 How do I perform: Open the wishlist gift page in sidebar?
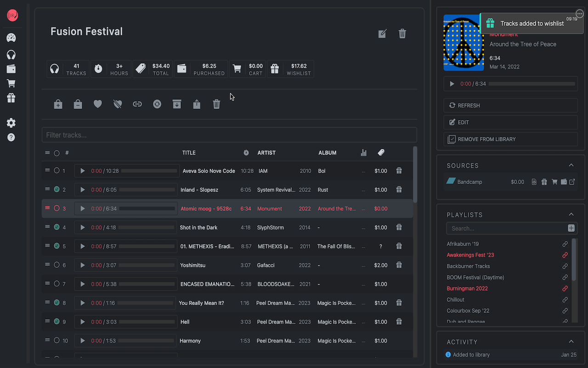click(x=11, y=98)
